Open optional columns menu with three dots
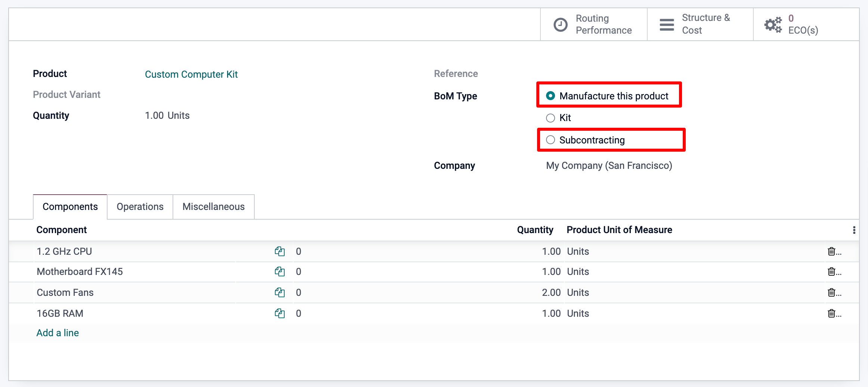This screenshot has width=868, height=387. [x=854, y=230]
